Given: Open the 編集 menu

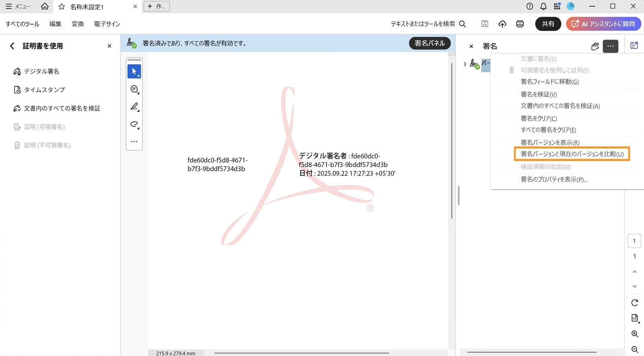Looking at the screenshot, I should pos(56,24).
